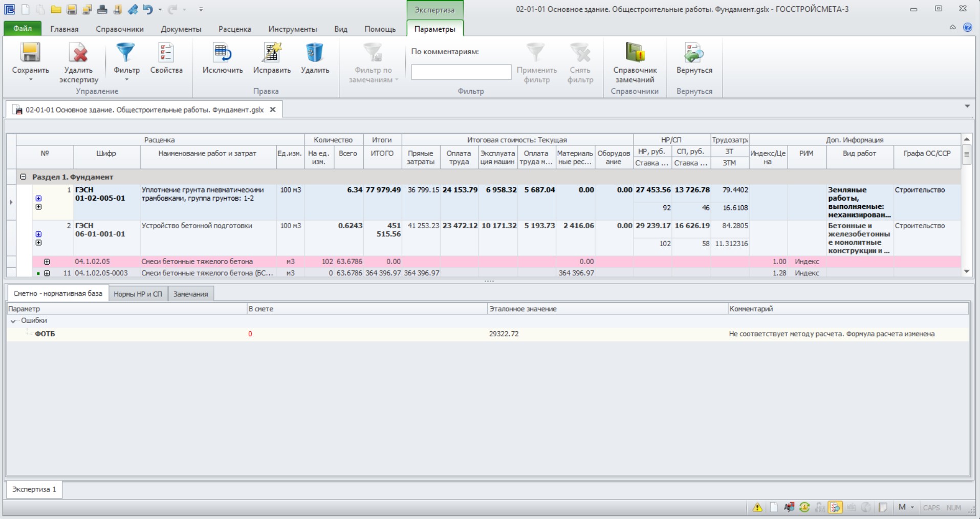Switch to the Замечания tab

coord(190,294)
